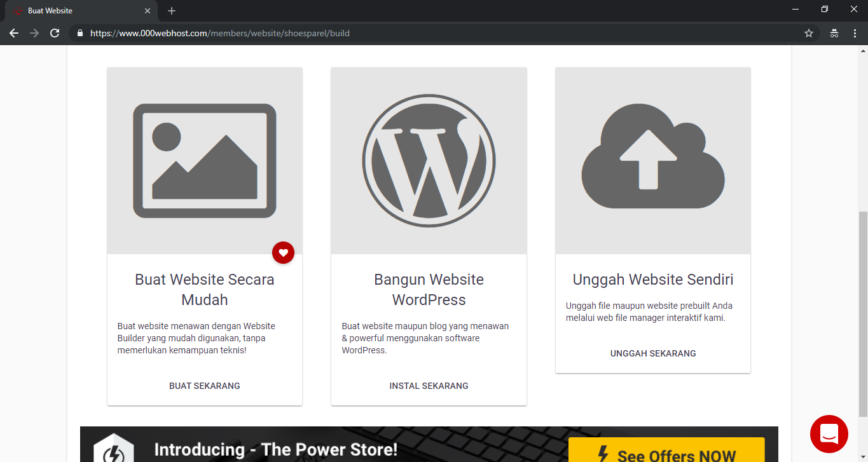Click the Unggah Website Sendiri heading
This screenshot has height=462, width=868.
click(653, 280)
